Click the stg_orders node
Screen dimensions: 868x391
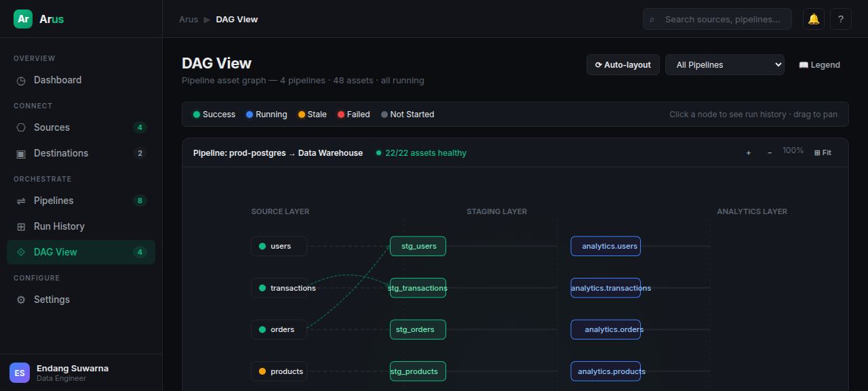pyautogui.click(x=418, y=330)
